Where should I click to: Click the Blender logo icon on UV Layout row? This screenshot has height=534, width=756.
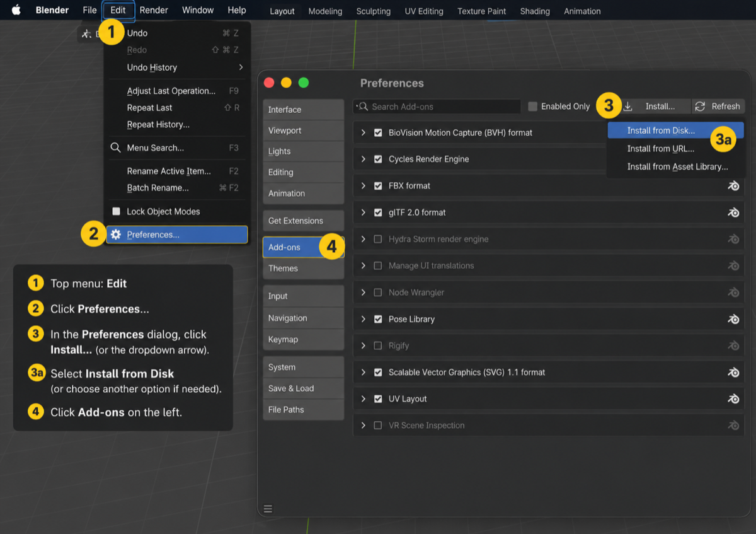733,398
